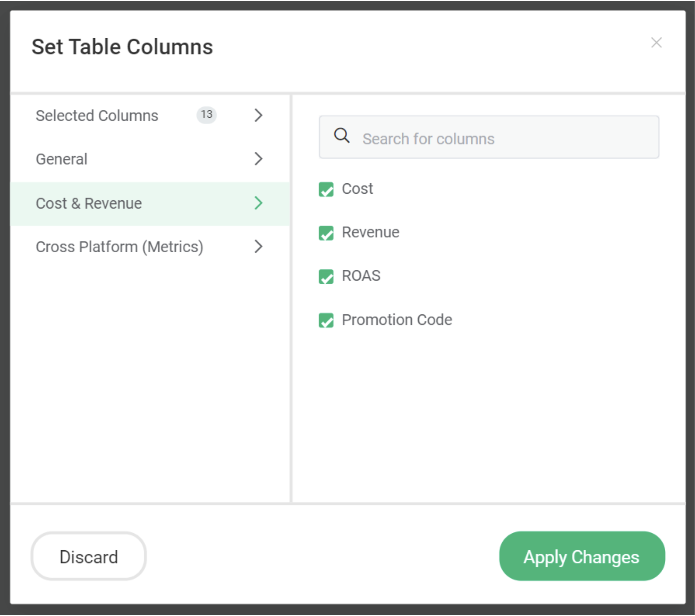The image size is (695, 616).
Task: Switch to the General category label
Action: (x=62, y=159)
